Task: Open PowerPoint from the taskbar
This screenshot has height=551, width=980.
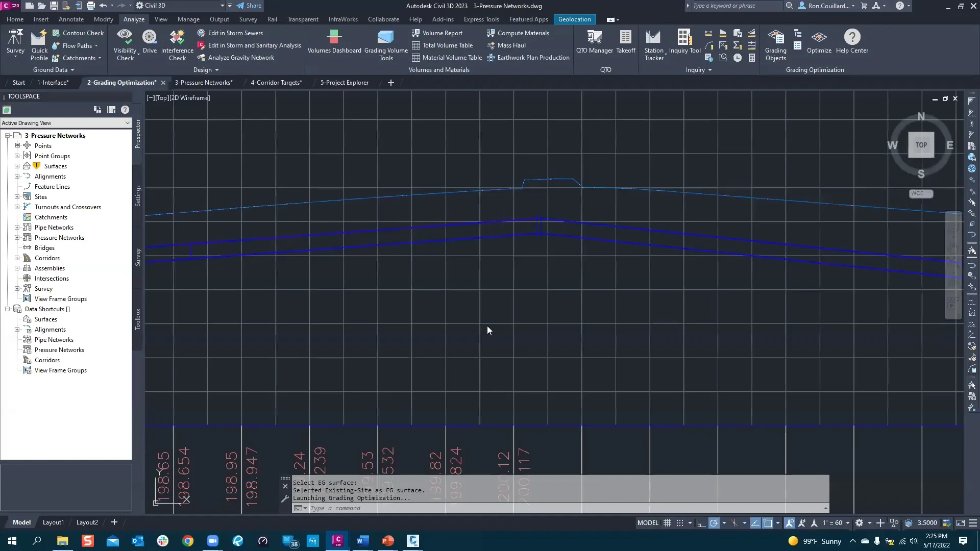Action: [x=387, y=541]
